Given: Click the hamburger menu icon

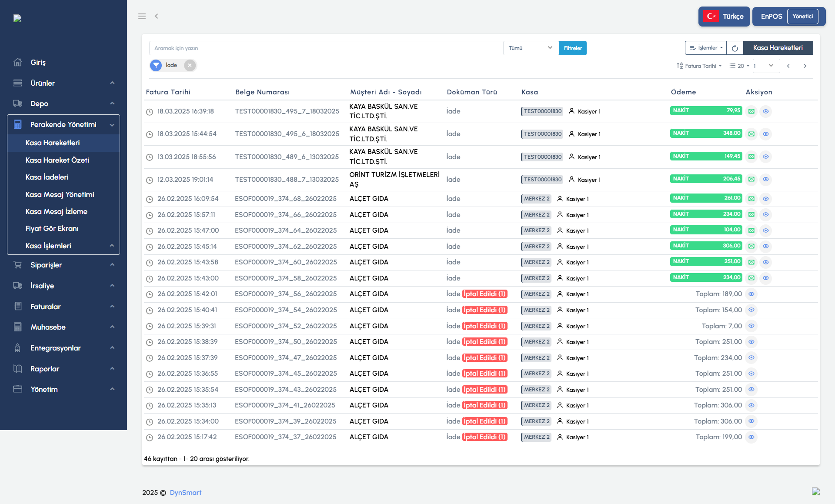Looking at the screenshot, I should click(142, 16).
